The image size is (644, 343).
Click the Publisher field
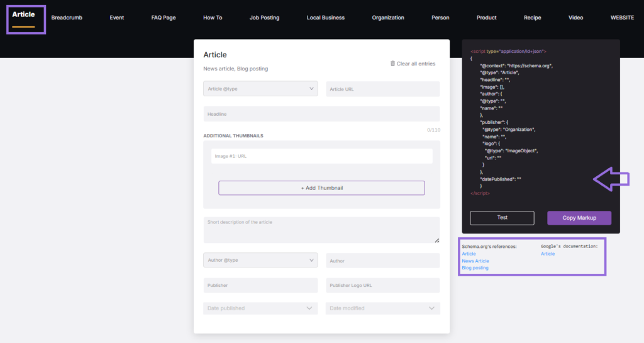(x=260, y=285)
